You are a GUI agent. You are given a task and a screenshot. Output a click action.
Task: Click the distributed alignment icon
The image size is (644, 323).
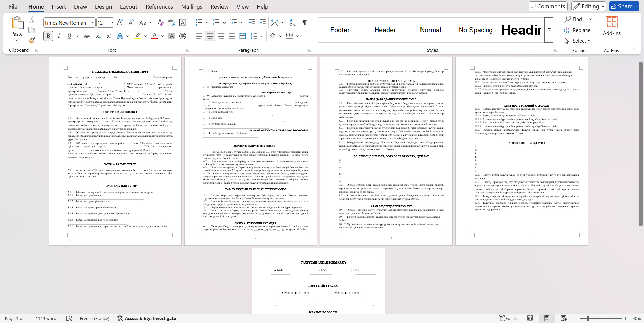[x=242, y=36]
